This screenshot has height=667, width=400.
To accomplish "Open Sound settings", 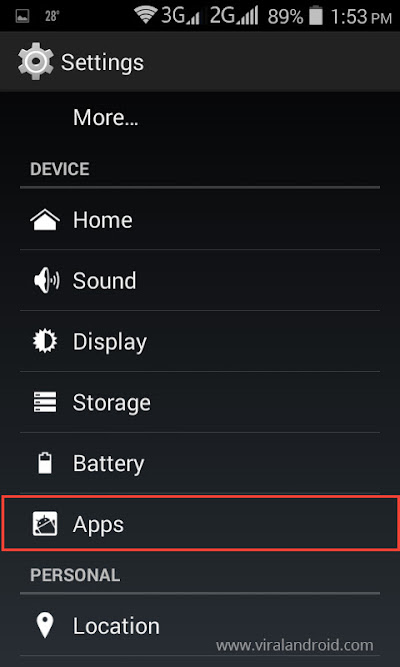I will pos(200,281).
